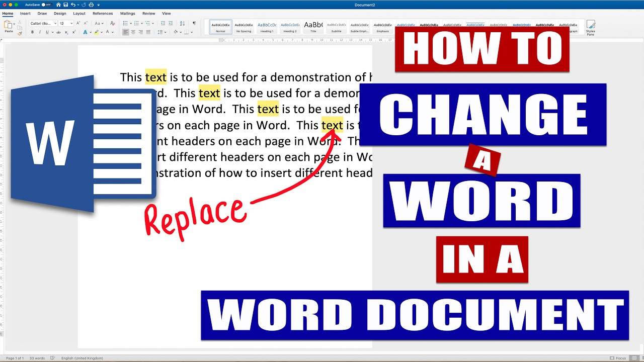Toggle Underline formatting
The width and height of the screenshot is (644, 362).
47,32
